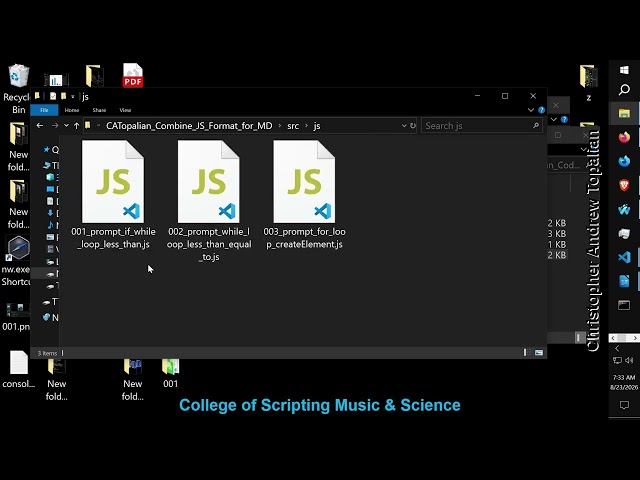The width and height of the screenshot is (640, 480).
Task: Open the Share ribbon tab
Action: tap(99, 110)
